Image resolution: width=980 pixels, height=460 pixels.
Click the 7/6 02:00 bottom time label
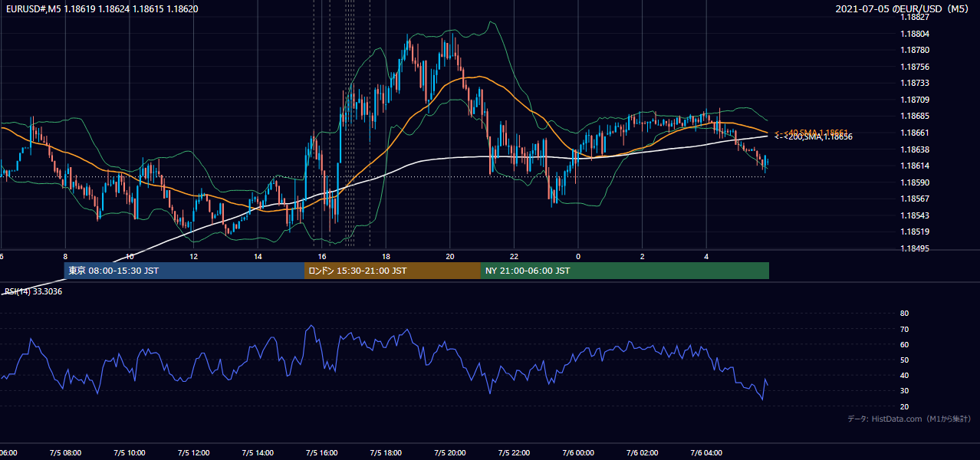point(643,453)
